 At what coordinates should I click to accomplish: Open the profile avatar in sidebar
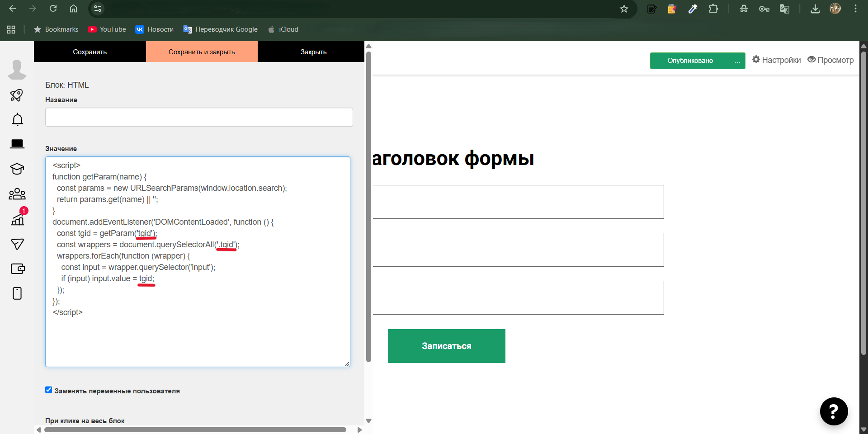click(17, 70)
